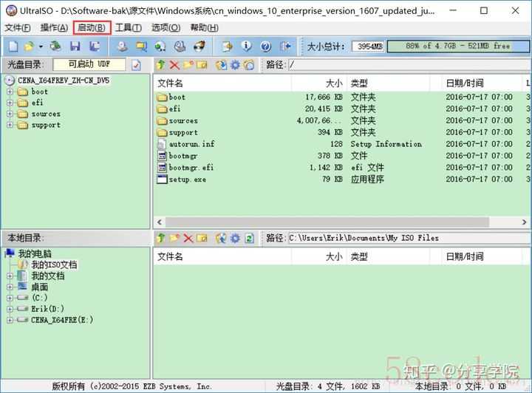532x393 pixels.
Task: Click the Exit door icon
Action: tap(285, 47)
